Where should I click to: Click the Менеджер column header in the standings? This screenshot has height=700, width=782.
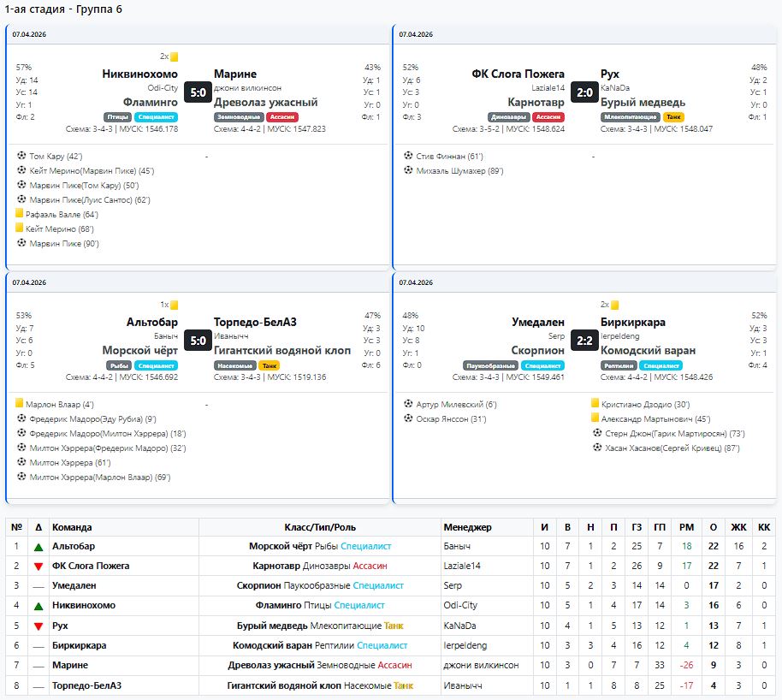pos(467,527)
